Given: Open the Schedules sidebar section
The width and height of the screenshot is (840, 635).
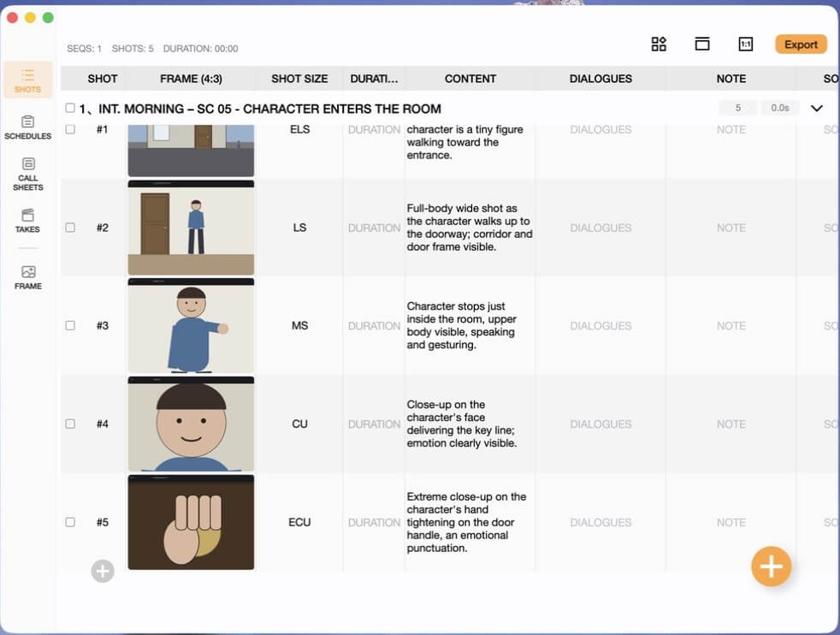Looking at the screenshot, I should (x=28, y=128).
